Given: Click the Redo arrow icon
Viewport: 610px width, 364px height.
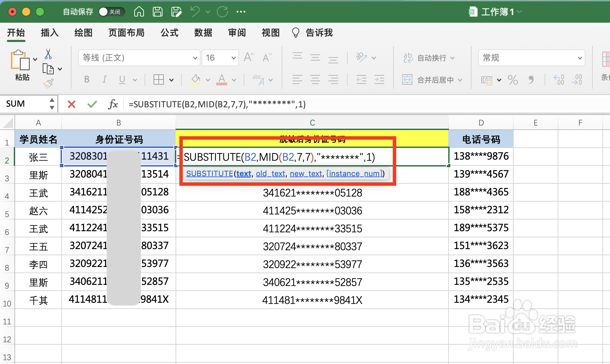Looking at the screenshot, I should [x=222, y=12].
